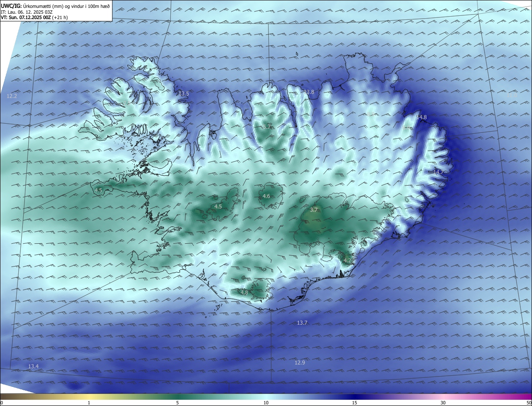
Task: Click the 13.8 value on the north coast
Action: pyautogui.click(x=309, y=92)
